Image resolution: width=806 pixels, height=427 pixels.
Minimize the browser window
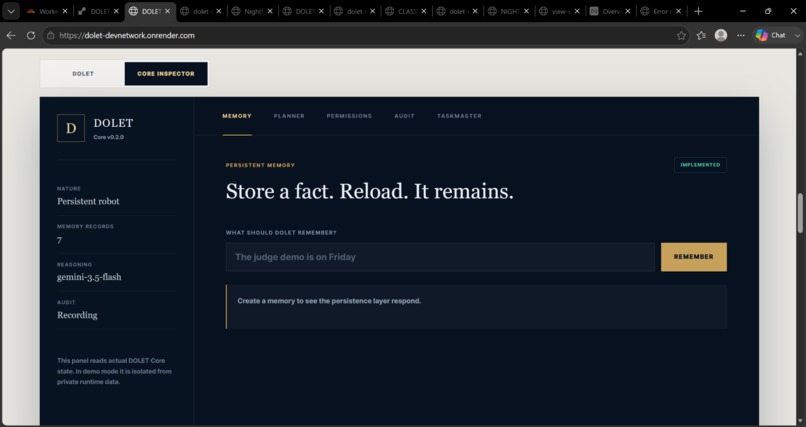pyautogui.click(x=743, y=11)
